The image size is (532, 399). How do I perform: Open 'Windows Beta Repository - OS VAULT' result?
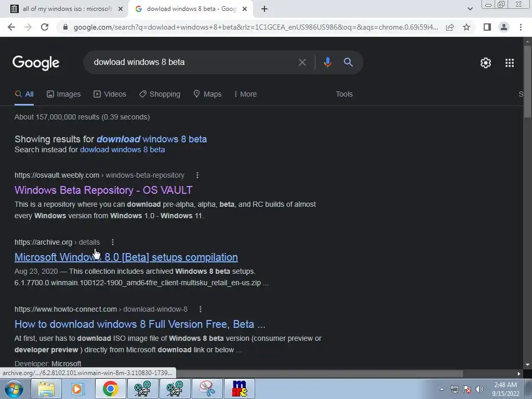[103, 190]
